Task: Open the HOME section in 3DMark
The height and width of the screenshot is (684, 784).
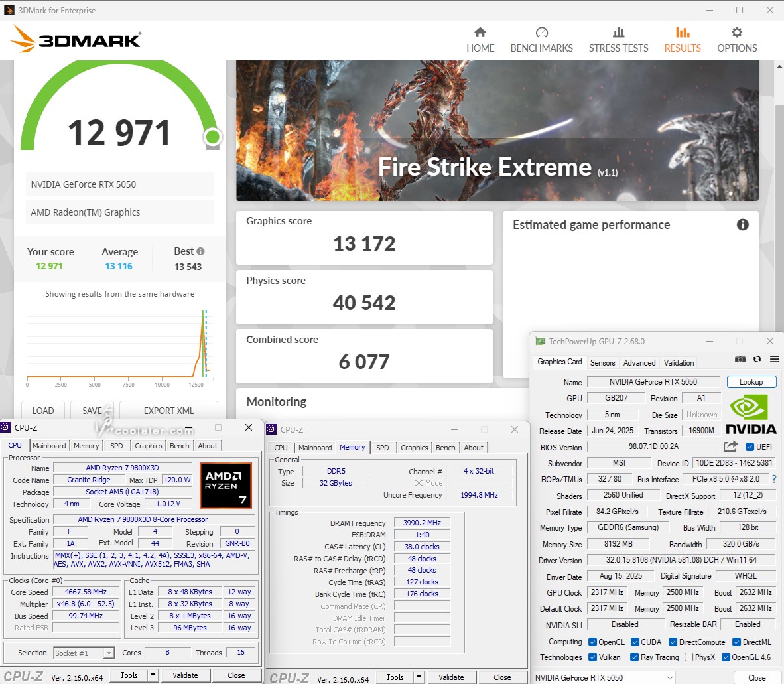Action: point(480,40)
